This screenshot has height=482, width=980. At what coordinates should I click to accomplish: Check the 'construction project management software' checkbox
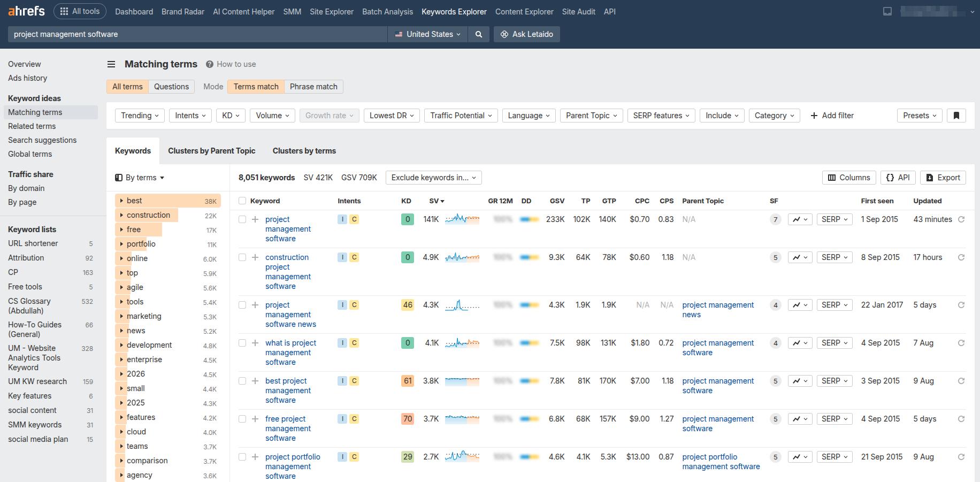242,257
